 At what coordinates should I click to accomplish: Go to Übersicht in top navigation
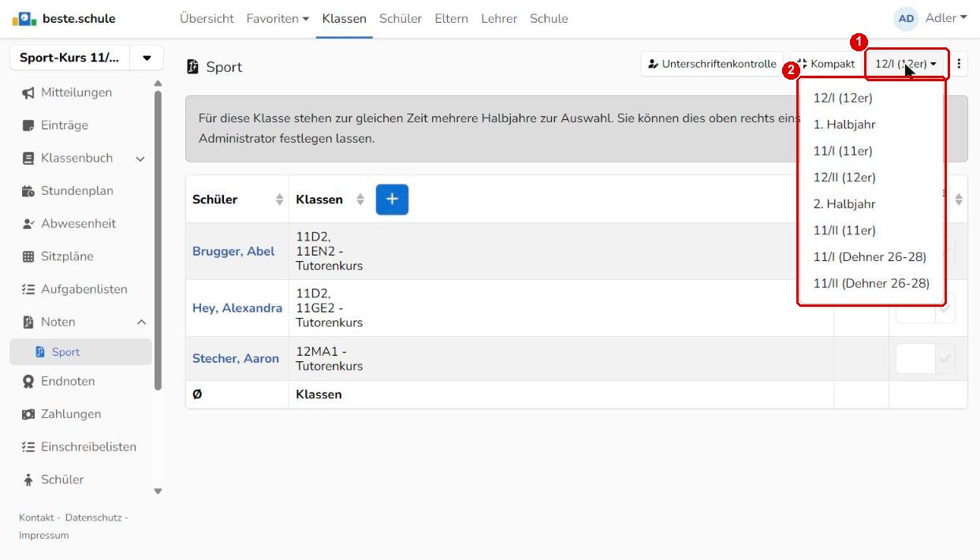coord(207,18)
